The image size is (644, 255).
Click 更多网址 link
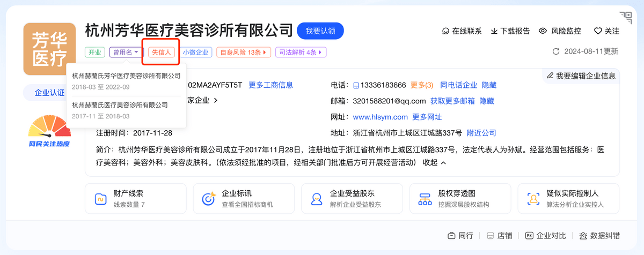(427, 117)
